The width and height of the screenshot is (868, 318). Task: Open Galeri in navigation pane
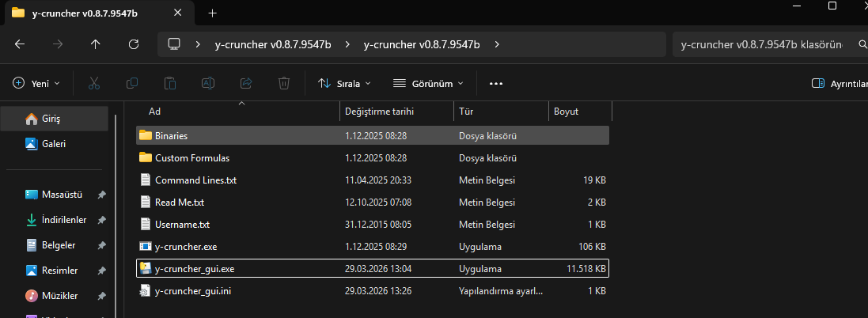[55, 144]
